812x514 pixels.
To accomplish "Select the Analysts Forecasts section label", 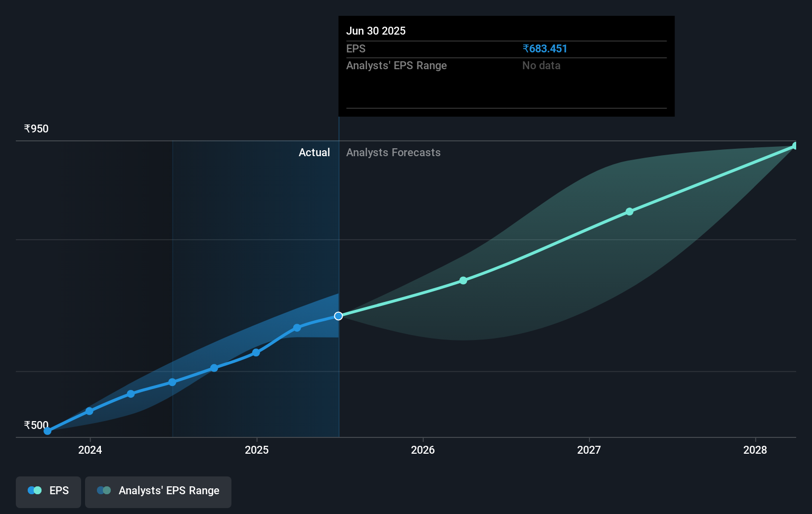I will pos(393,152).
